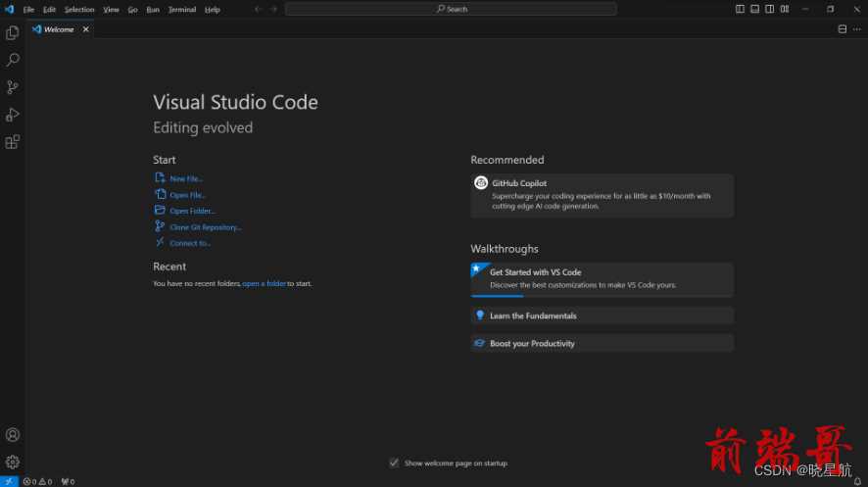Open the Help menu
This screenshot has height=487, width=868.
point(212,10)
